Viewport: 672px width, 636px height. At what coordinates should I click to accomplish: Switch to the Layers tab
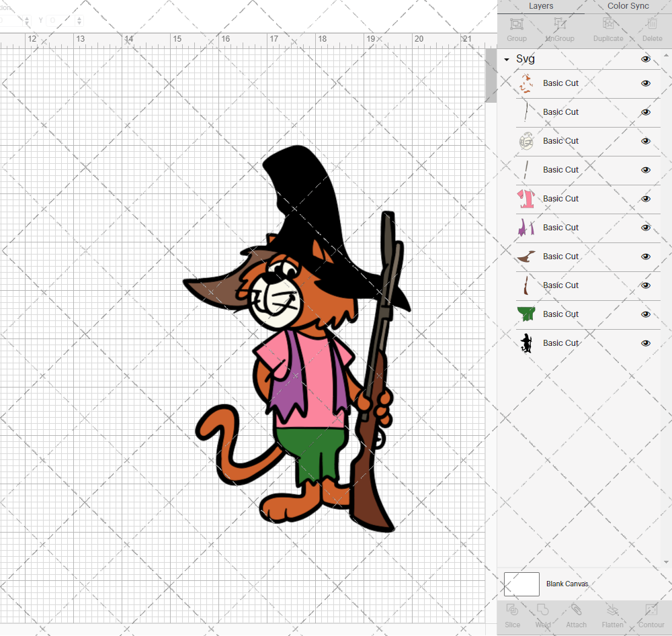(541, 6)
